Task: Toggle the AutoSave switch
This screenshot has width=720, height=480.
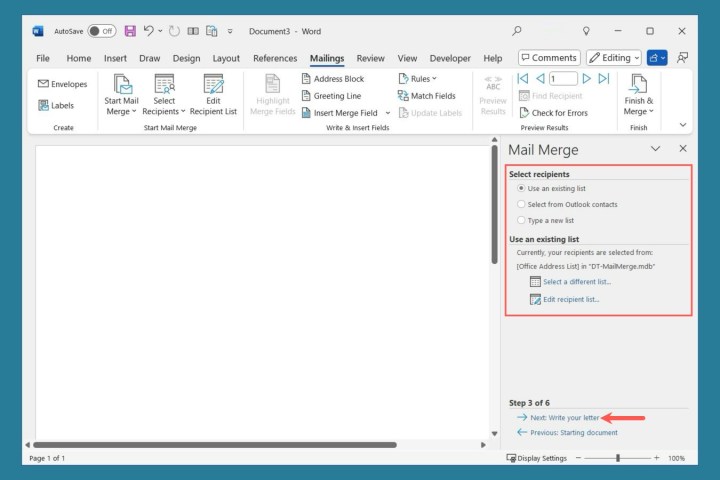Action: pos(101,31)
